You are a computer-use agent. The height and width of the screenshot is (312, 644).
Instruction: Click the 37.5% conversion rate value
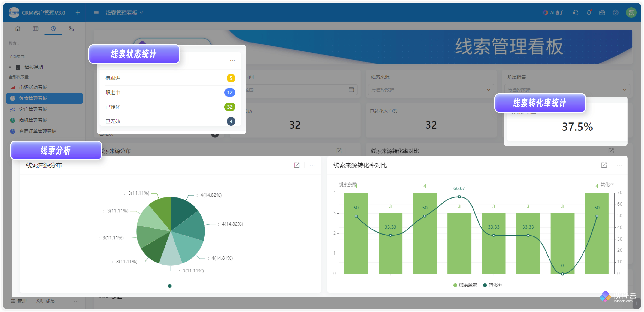tap(577, 127)
